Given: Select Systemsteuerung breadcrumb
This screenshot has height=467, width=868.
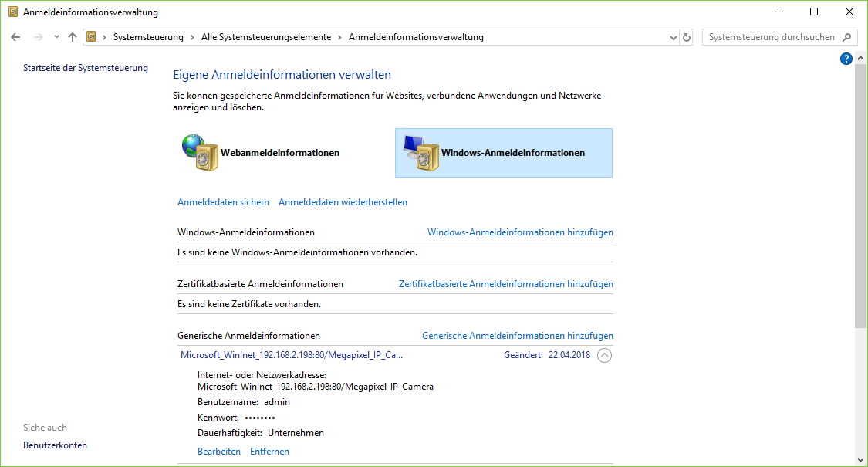Looking at the screenshot, I should click(x=148, y=37).
